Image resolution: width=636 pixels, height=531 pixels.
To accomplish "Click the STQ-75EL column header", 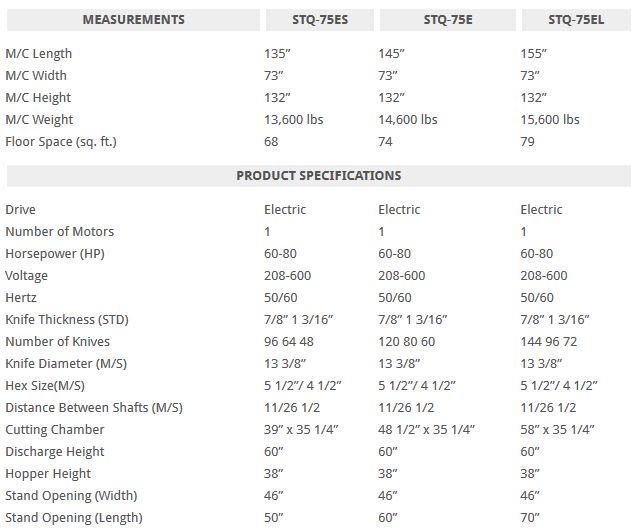I will coord(575,19).
